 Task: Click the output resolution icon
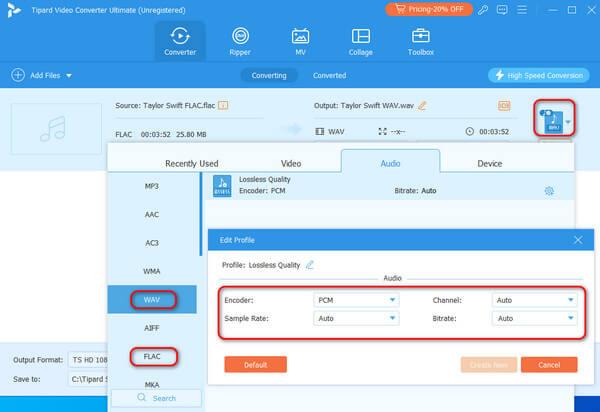(x=382, y=132)
